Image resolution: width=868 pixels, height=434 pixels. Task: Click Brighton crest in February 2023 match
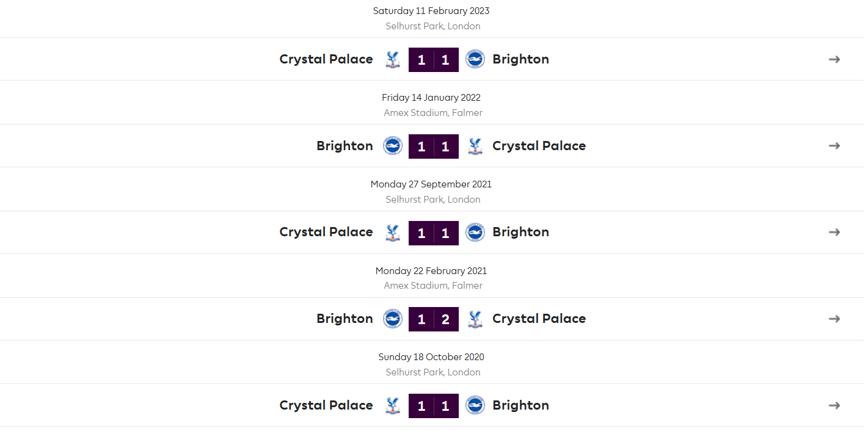pyautogui.click(x=475, y=59)
